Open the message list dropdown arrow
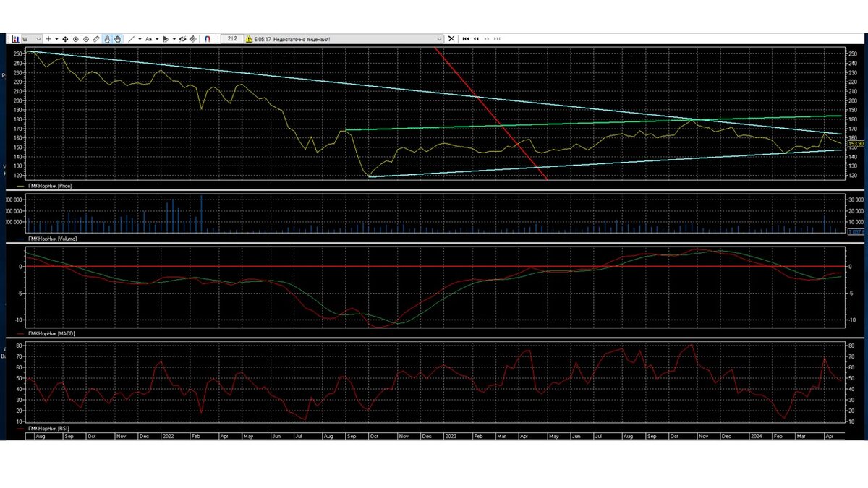Screen dimensions: 868x488 click(x=439, y=39)
